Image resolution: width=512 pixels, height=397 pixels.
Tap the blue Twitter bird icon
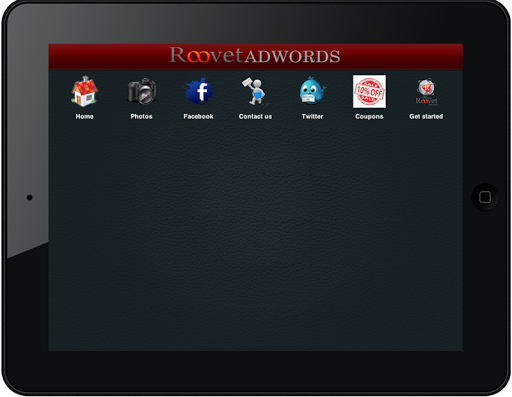(312, 91)
